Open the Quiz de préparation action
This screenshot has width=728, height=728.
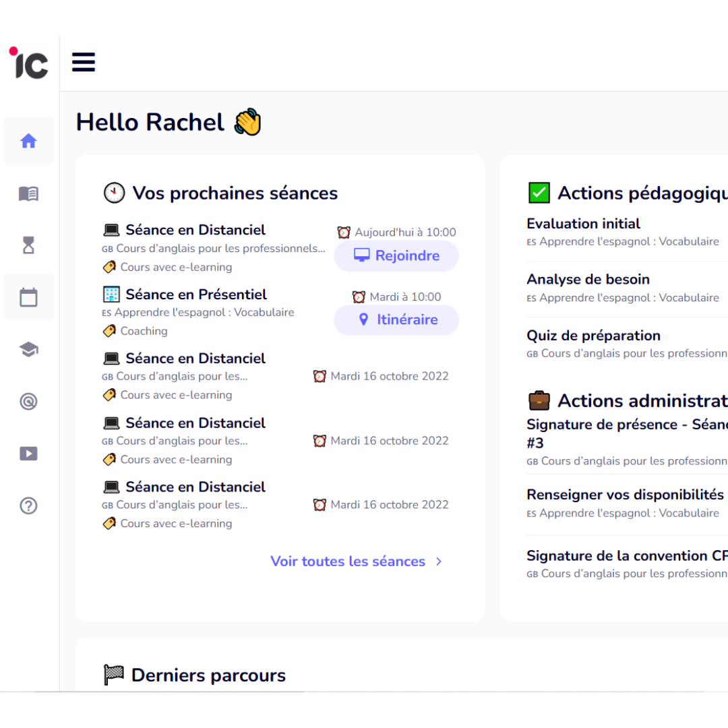tap(593, 336)
